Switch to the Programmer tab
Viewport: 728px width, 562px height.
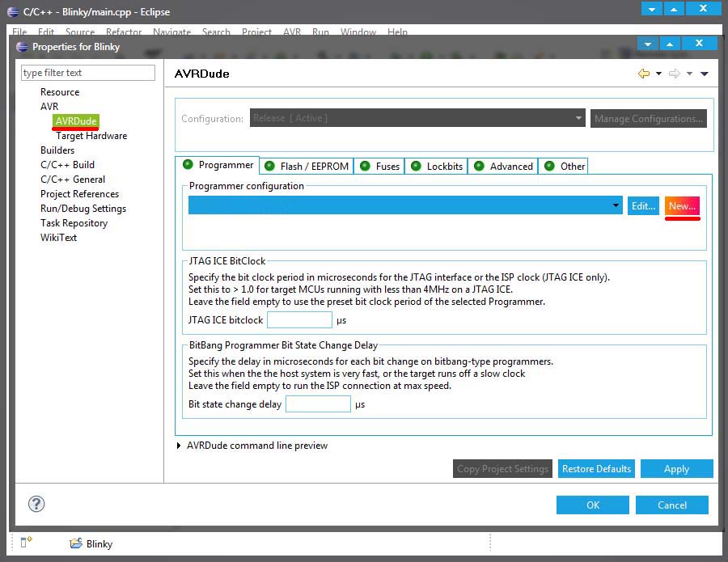pos(218,165)
